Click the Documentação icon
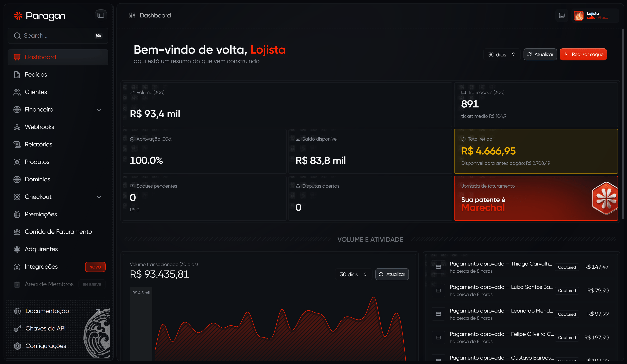This screenshot has width=627, height=364. (17, 311)
